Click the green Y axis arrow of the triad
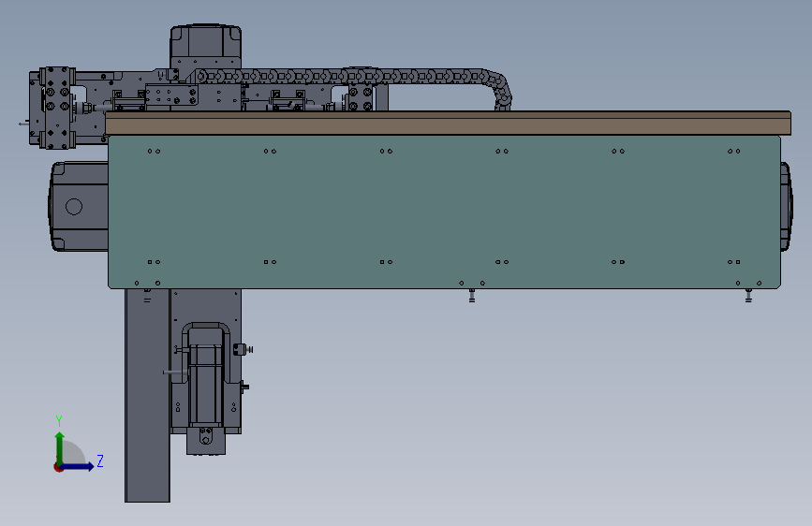The height and width of the screenshot is (526, 812). (60, 447)
